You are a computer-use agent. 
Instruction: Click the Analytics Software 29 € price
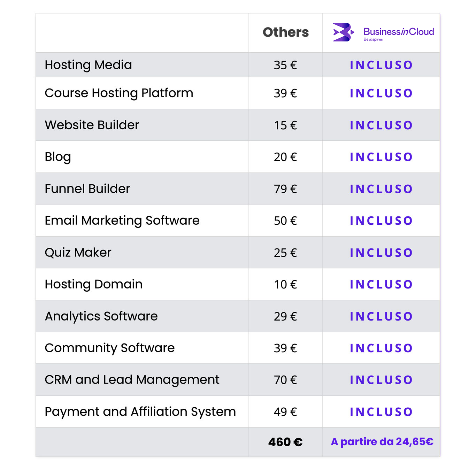(285, 316)
